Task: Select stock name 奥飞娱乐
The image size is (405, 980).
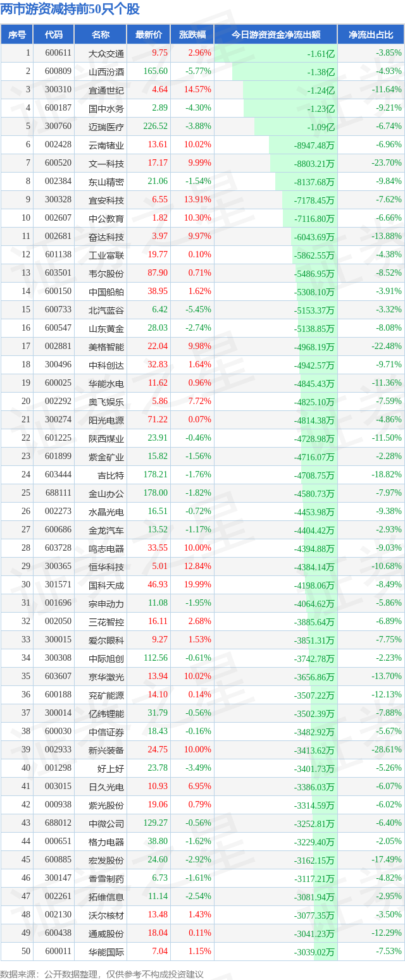Action: coord(106,401)
